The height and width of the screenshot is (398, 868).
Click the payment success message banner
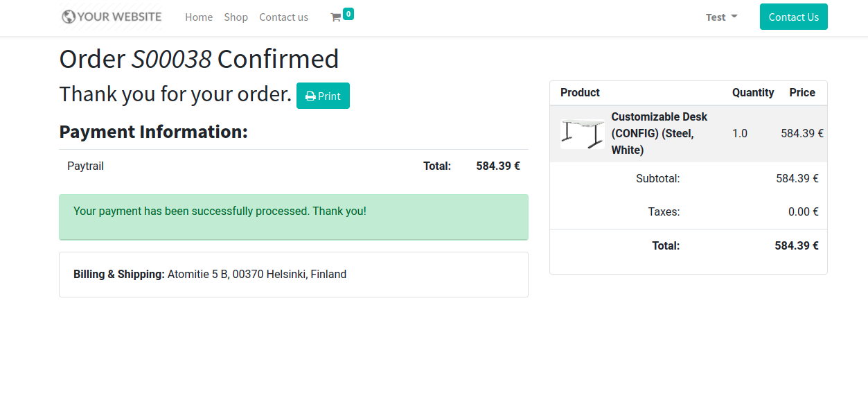click(294, 217)
